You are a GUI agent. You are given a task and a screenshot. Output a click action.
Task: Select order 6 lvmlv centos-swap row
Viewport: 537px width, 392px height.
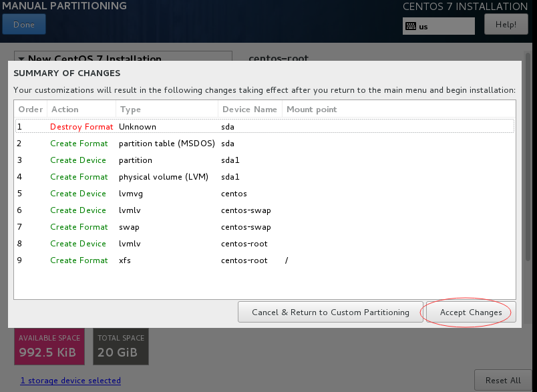(264, 210)
